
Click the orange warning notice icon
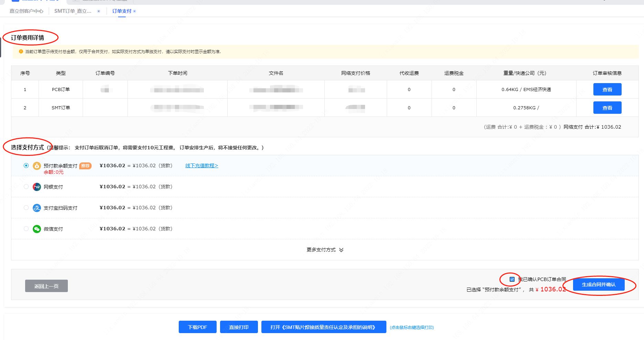click(21, 52)
